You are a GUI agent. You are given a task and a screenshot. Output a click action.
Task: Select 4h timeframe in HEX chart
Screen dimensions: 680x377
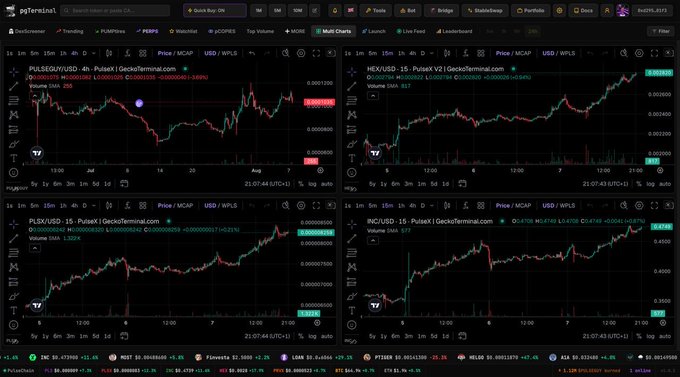[x=412, y=53]
